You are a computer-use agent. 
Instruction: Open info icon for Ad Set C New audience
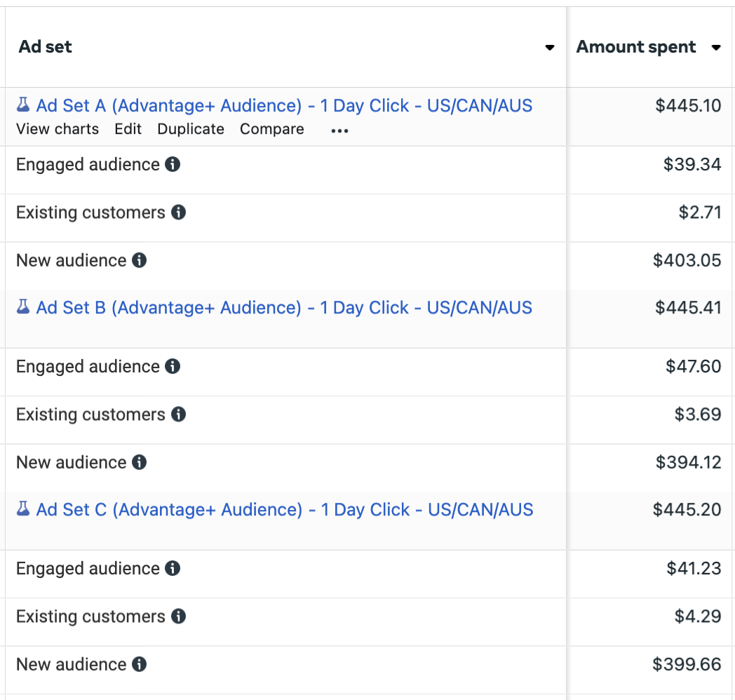[x=140, y=664]
